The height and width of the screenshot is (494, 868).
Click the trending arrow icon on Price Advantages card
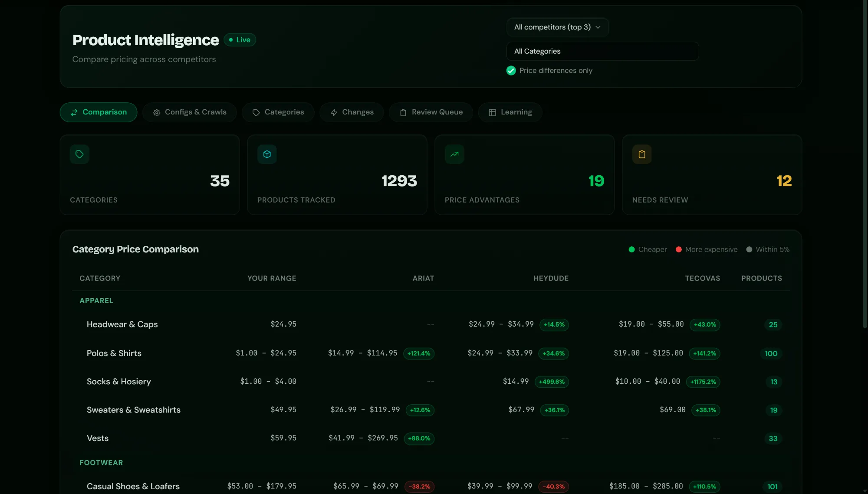454,154
